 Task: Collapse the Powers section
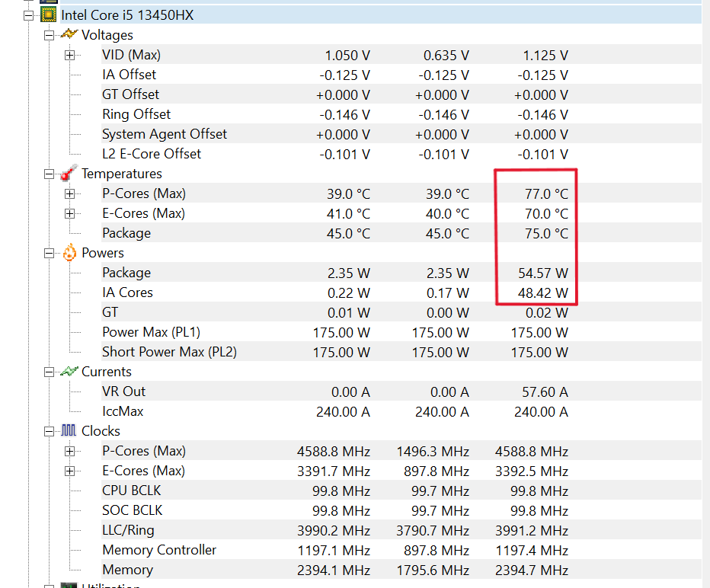[49, 253]
